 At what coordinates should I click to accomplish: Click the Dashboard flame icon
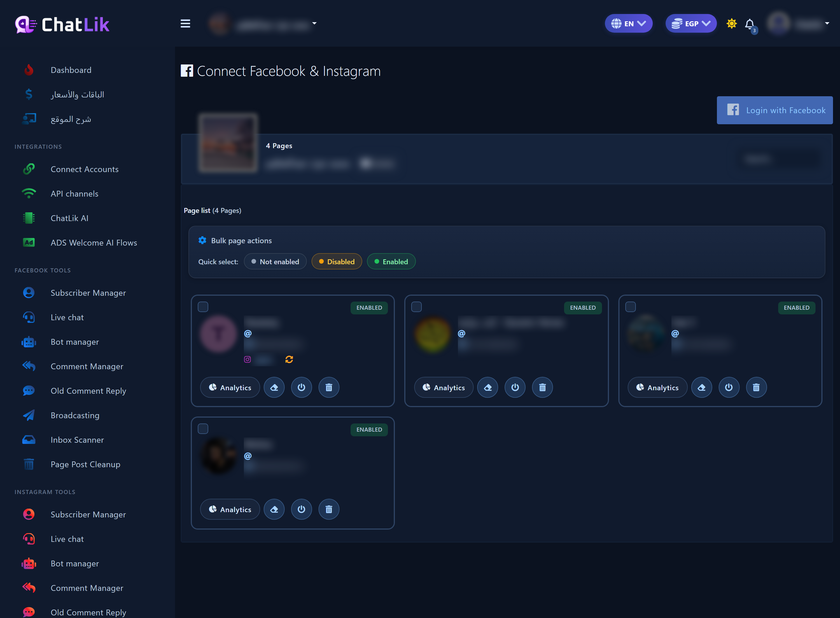click(29, 70)
